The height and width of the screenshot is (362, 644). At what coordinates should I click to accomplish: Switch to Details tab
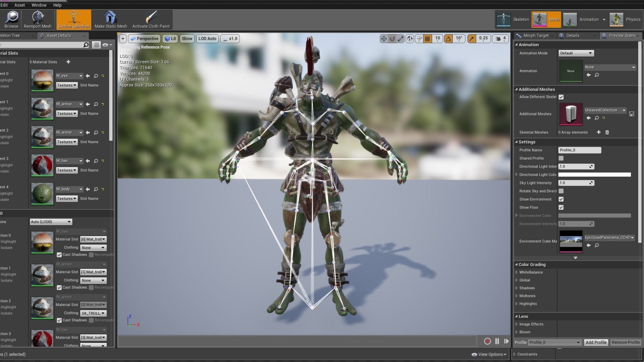tap(573, 36)
